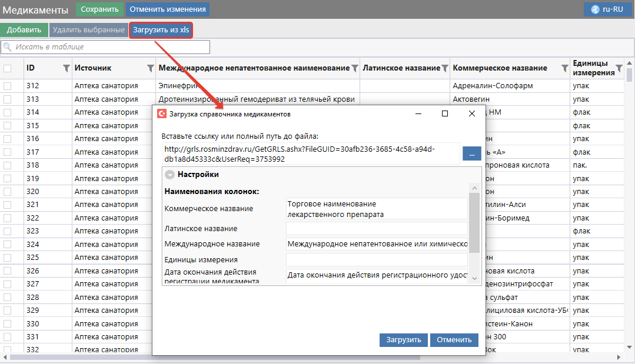Click the search magnifier icon in table search
The width and height of the screenshot is (635, 364).
[8, 47]
